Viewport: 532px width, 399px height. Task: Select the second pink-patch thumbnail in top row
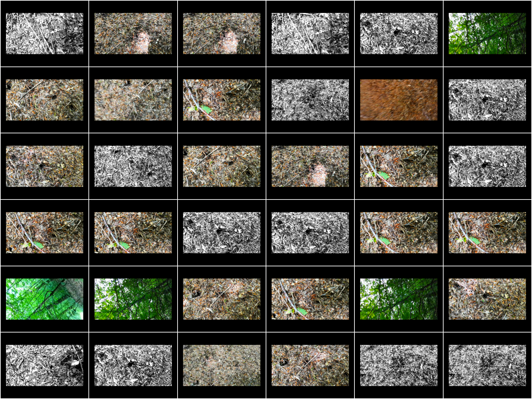coord(221,34)
